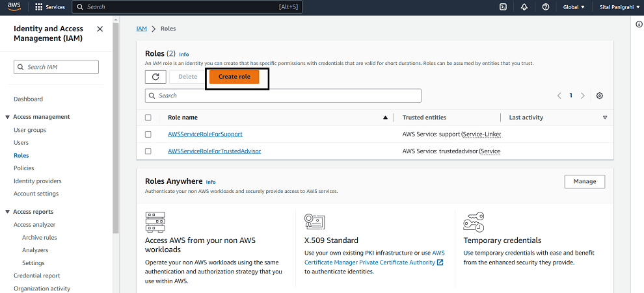Open the CloudShell terminal icon
Screen dimensions: 644x293
(x=503, y=7)
